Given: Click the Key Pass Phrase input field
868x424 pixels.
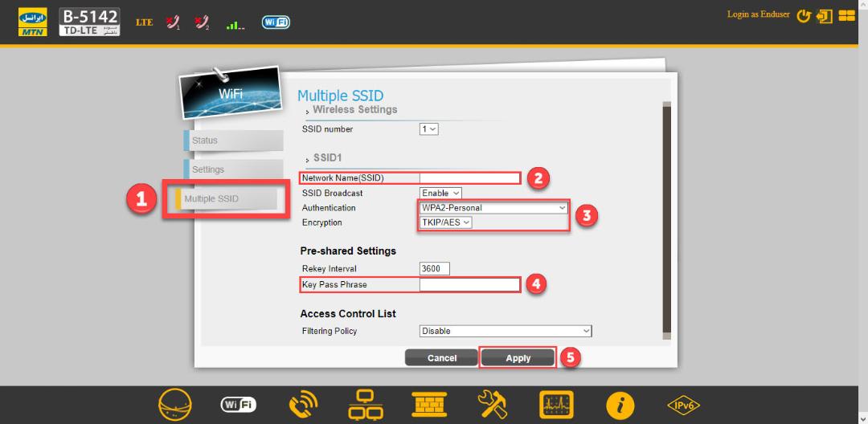Looking at the screenshot, I should coord(469,285).
